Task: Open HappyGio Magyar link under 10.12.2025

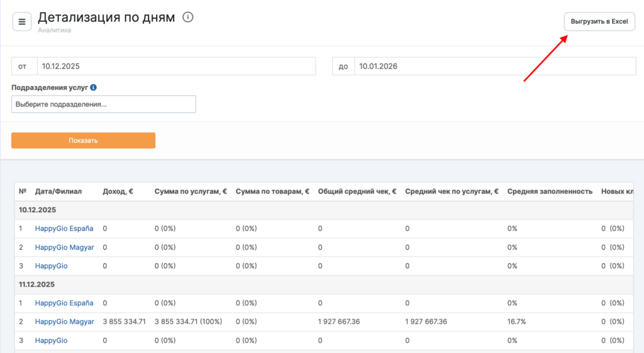Action: click(x=64, y=247)
